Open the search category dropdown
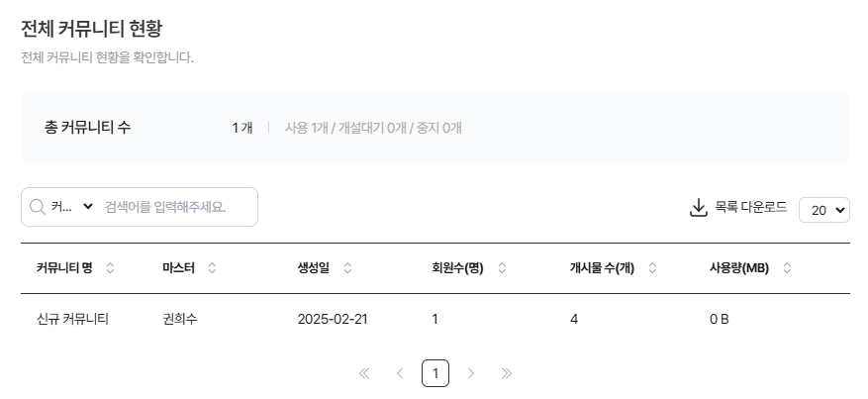The height and width of the screenshot is (399, 868). [x=72, y=207]
